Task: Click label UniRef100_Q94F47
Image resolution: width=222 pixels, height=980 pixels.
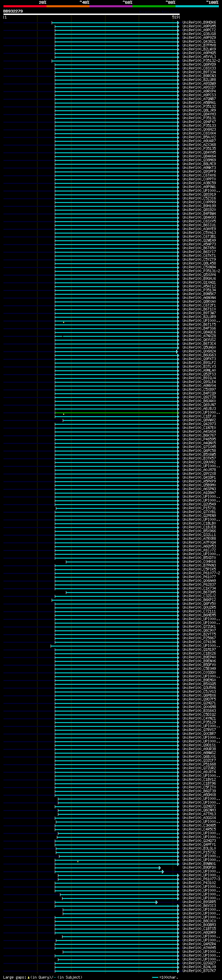Action: tap(199, 122)
